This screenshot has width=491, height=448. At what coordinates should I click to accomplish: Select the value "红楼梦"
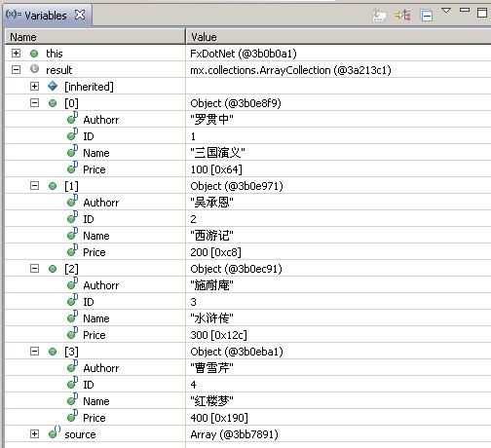pos(211,401)
